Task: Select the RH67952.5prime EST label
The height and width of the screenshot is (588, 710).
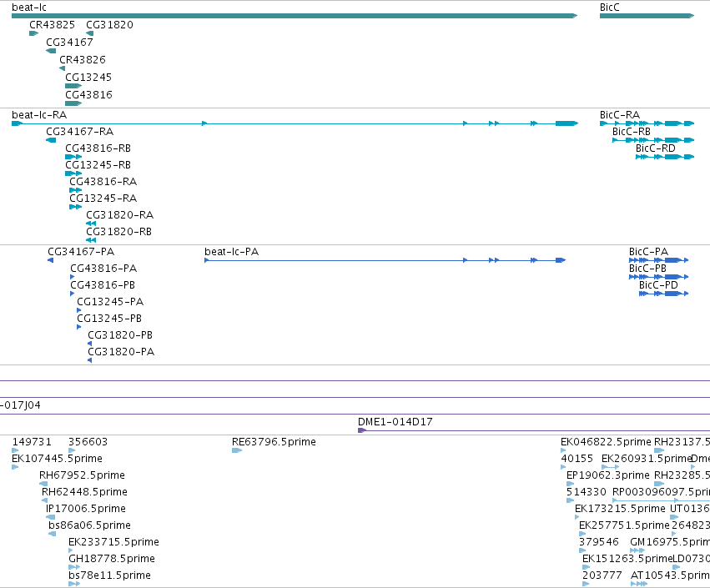Action: [82, 475]
